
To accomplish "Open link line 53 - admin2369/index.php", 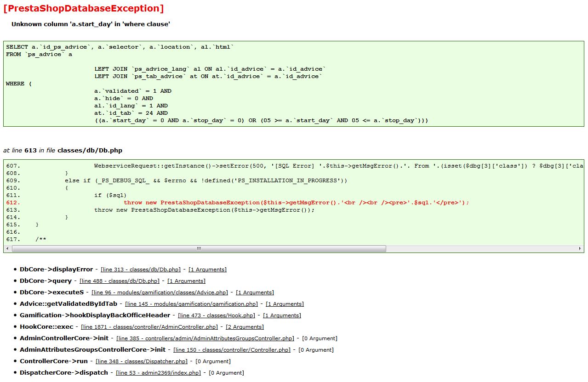I will pos(158,373).
